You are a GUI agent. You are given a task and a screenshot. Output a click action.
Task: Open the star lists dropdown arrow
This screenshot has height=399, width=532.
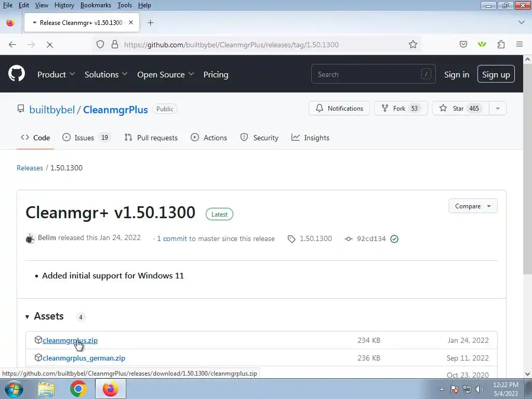498,109
